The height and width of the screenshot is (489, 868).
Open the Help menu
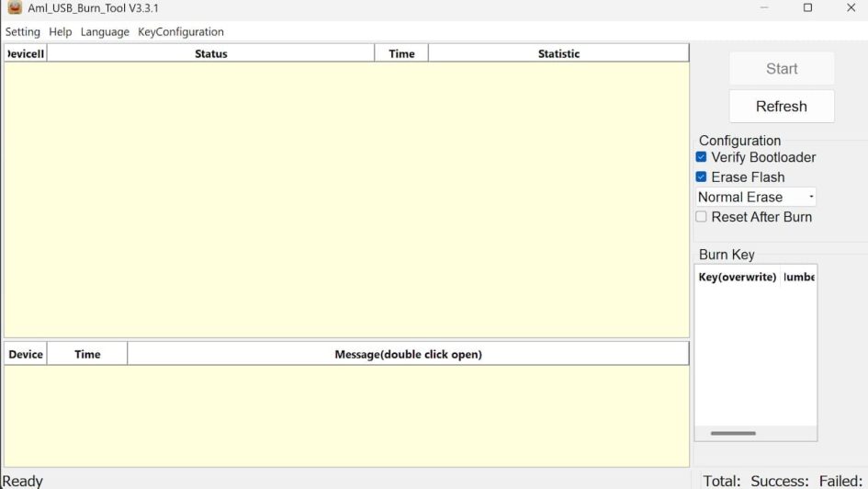click(x=61, y=31)
